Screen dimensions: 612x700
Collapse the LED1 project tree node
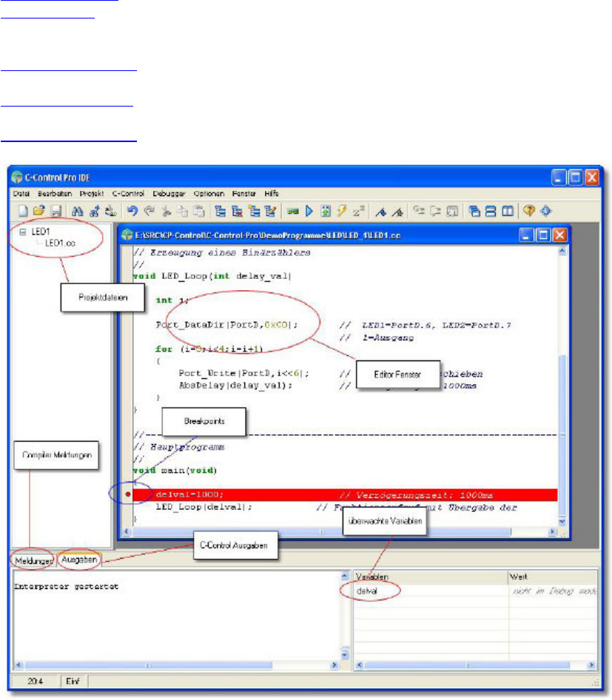click(x=23, y=232)
